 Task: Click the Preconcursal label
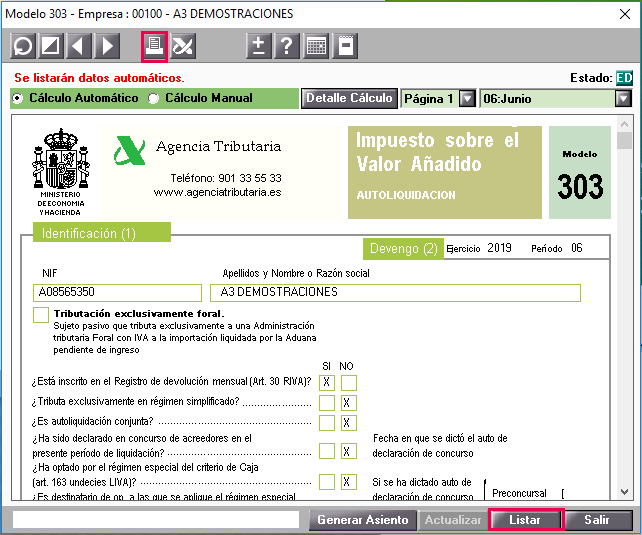pyautogui.click(x=519, y=493)
